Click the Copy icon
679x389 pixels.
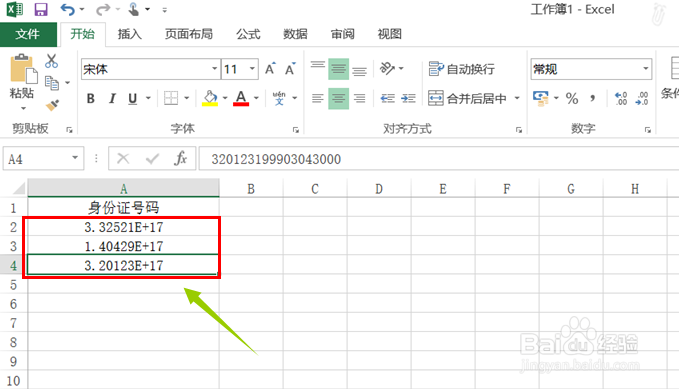coord(52,83)
